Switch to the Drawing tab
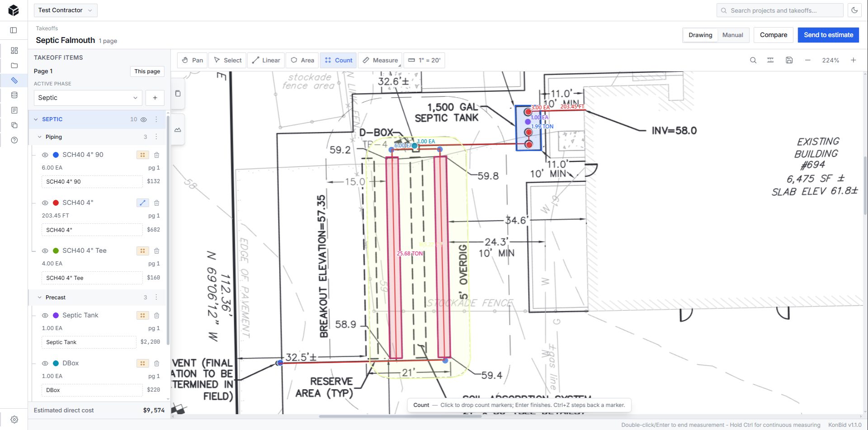The image size is (868, 430). 700,35
